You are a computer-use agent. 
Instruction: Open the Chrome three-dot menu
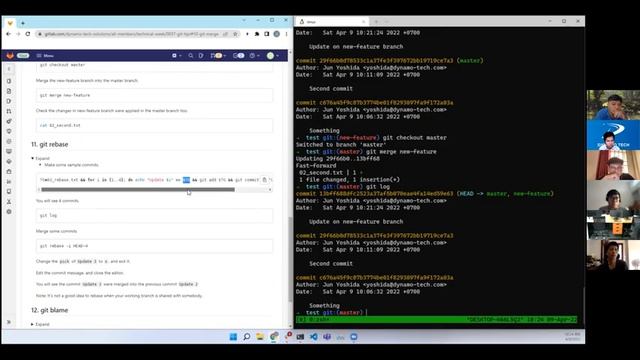(287, 34)
